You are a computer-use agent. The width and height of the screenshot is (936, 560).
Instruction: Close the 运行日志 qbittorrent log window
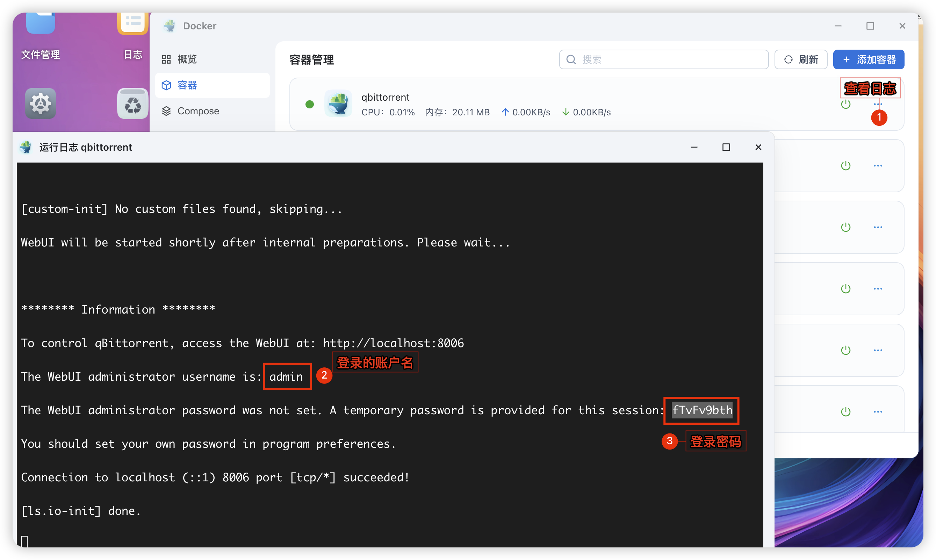pos(758,147)
